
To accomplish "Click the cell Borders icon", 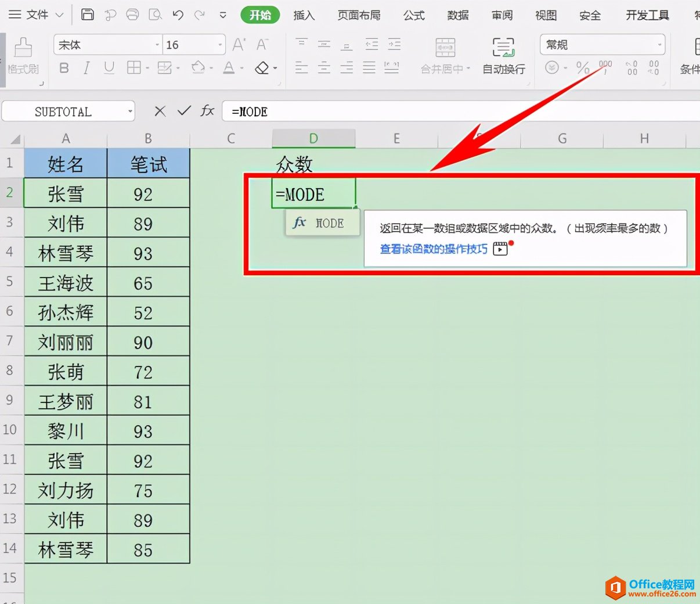I will (x=134, y=68).
